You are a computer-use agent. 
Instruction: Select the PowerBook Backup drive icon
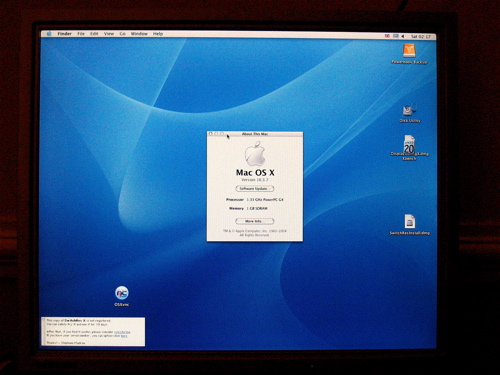409,51
